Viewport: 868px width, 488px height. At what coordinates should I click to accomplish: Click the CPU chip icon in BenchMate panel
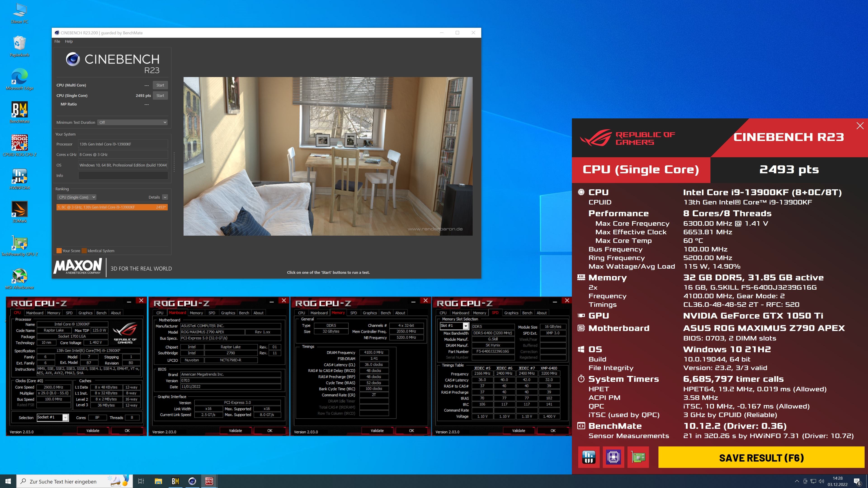pyautogui.click(x=613, y=457)
